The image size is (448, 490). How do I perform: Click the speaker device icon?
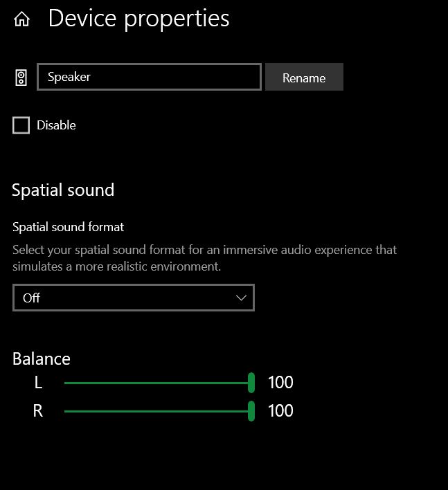pos(21,78)
